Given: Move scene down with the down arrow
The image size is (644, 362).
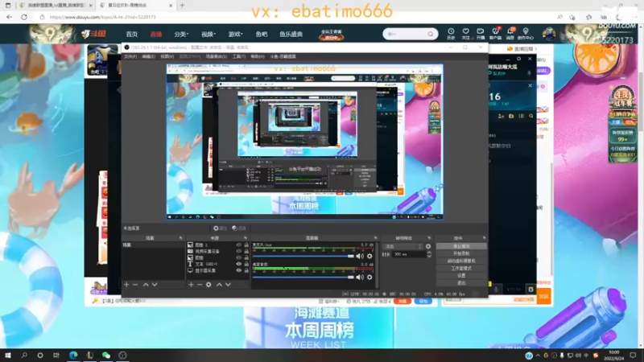Looking at the screenshot, I should click(x=155, y=285).
